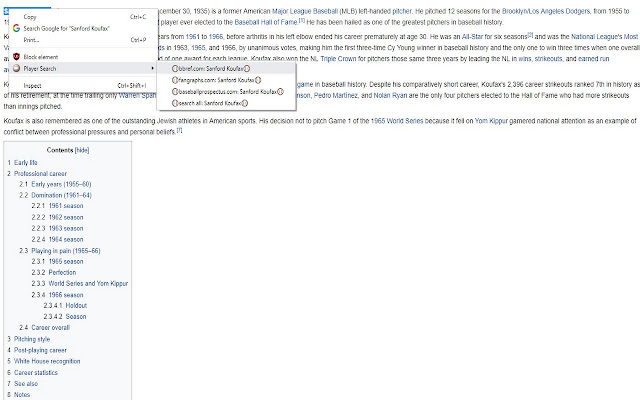Hide the Contents table via [hide]
This screenshot has height=400, width=640.
click(x=82, y=150)
